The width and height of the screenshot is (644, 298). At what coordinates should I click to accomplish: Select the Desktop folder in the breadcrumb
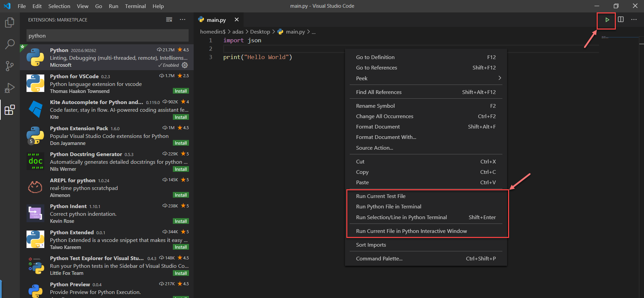point(260,32)
